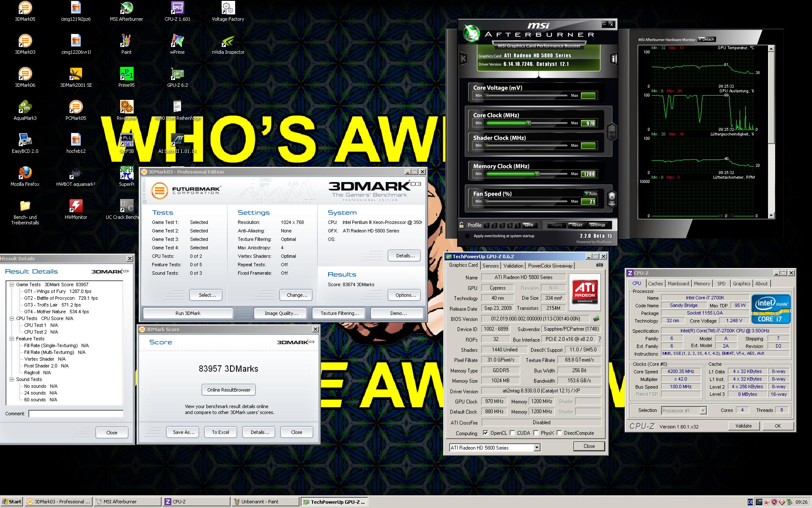This screenshot has height=508, width=812.
Task: Launch the nVidia Inspector desktop icon
Action: pos(228,41)
